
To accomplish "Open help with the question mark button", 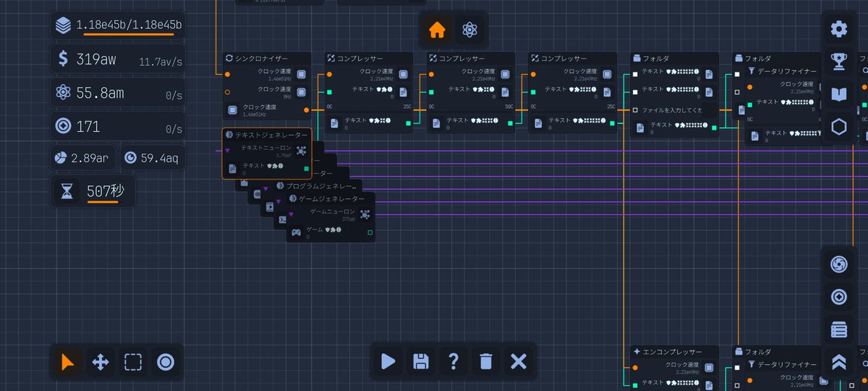I will tap(454, 361).
